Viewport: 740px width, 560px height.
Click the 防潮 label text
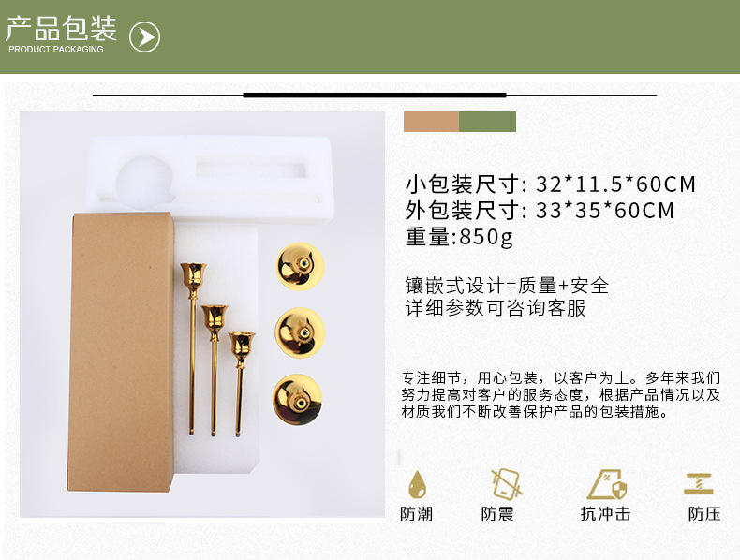[416, 513]
